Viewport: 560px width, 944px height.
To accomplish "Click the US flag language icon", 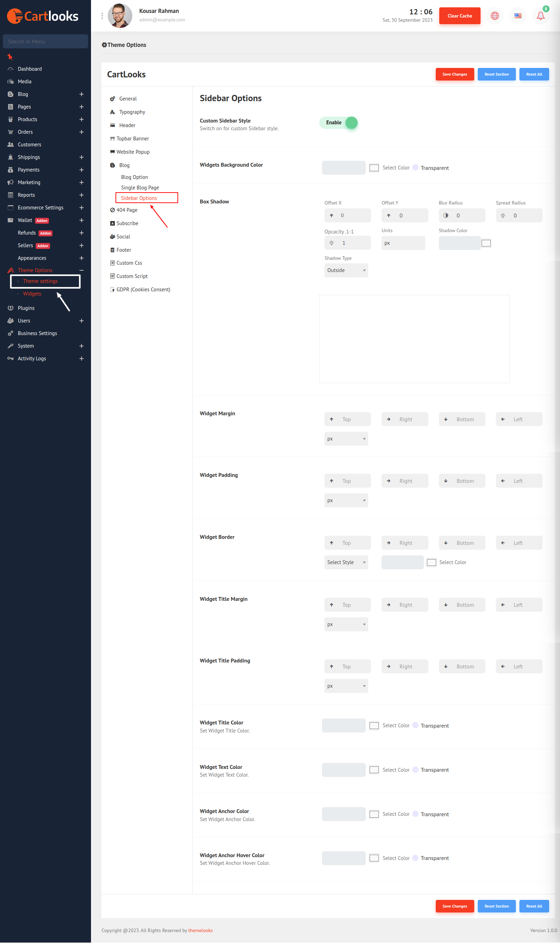I will point(517,16).
